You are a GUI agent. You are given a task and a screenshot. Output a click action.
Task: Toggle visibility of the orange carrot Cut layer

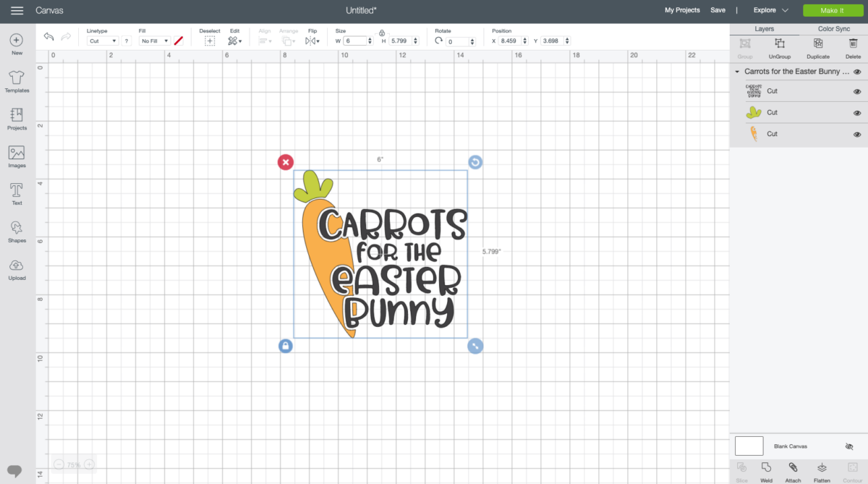tap(857, 135)
